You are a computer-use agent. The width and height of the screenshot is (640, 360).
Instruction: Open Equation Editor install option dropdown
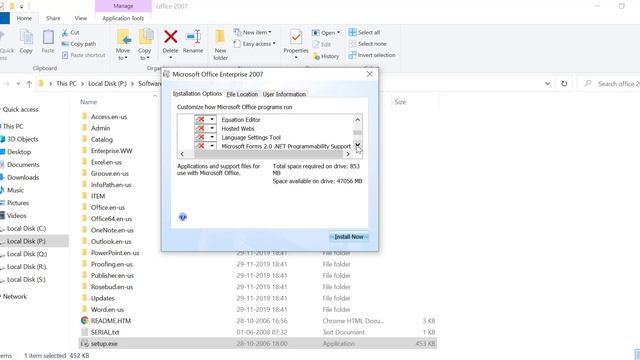[212, 120]
